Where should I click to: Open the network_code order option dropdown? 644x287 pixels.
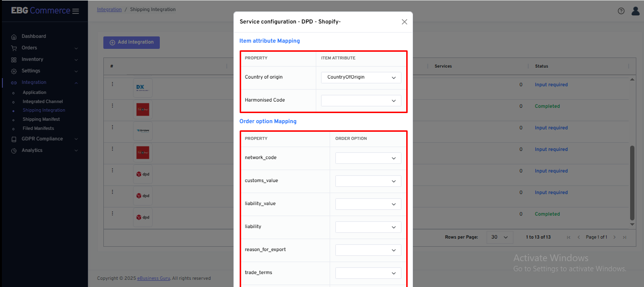(368, 158)
